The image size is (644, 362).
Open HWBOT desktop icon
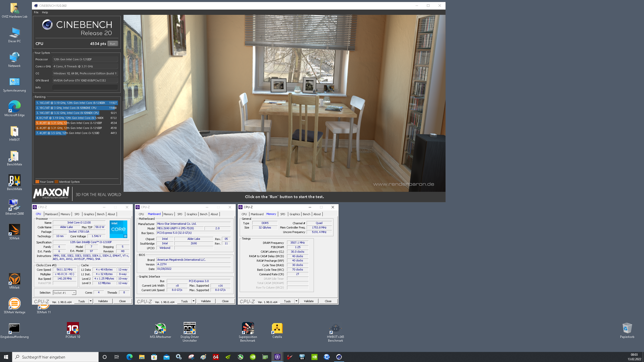click(15, 134)
